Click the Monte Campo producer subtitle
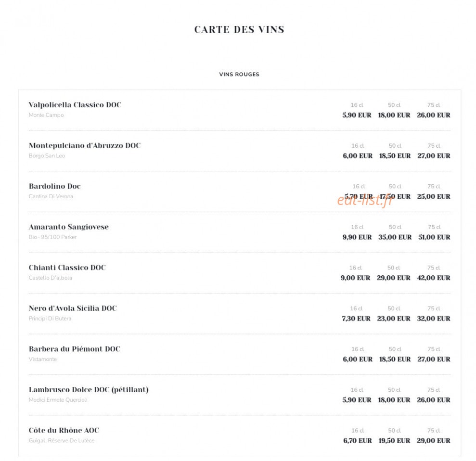The image size is (476, 461). [46, 115]
